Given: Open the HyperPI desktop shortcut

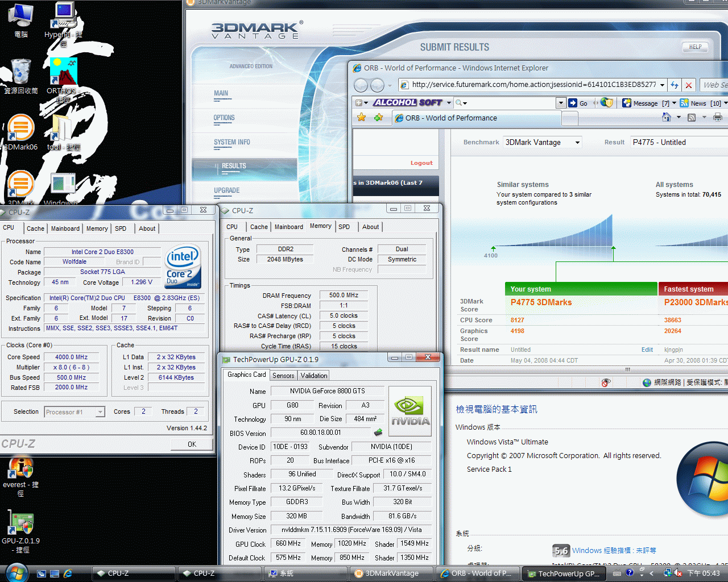Looking at the screenshot, I should 64,24.
